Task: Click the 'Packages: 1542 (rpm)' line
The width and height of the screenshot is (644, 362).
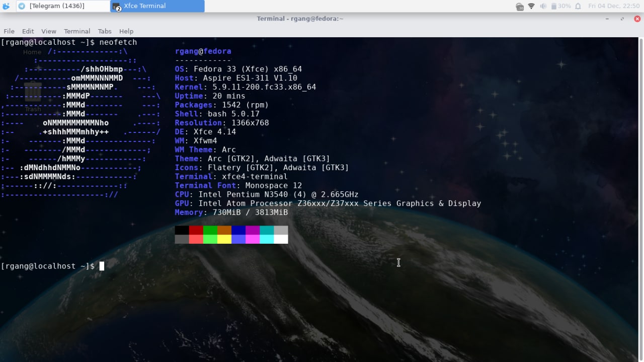Action: point(222,105)
